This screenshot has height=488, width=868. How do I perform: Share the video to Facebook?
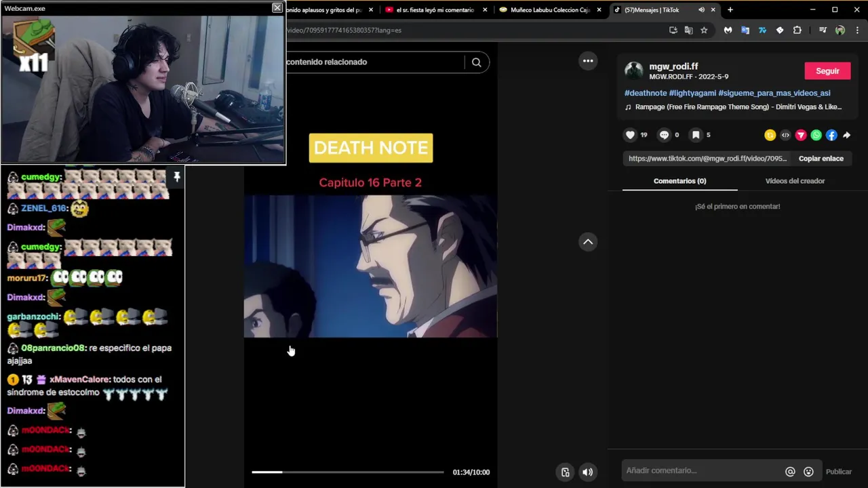point(831,135)
